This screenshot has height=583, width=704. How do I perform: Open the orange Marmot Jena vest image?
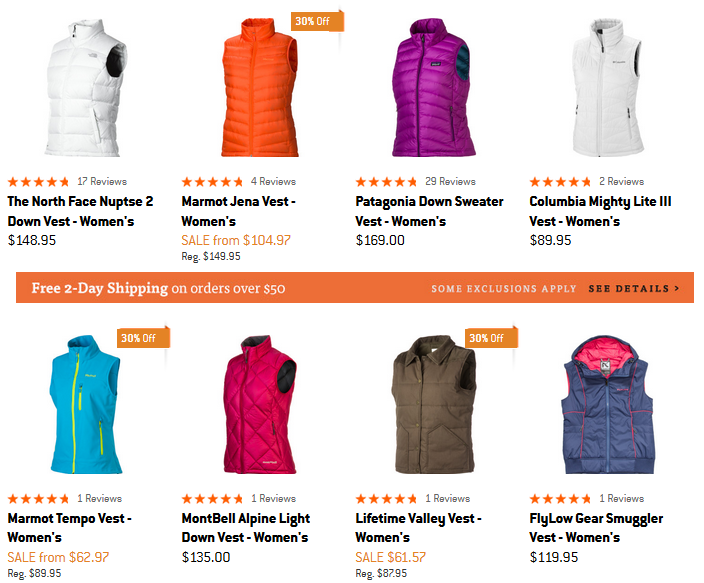[x=260, y=88]
